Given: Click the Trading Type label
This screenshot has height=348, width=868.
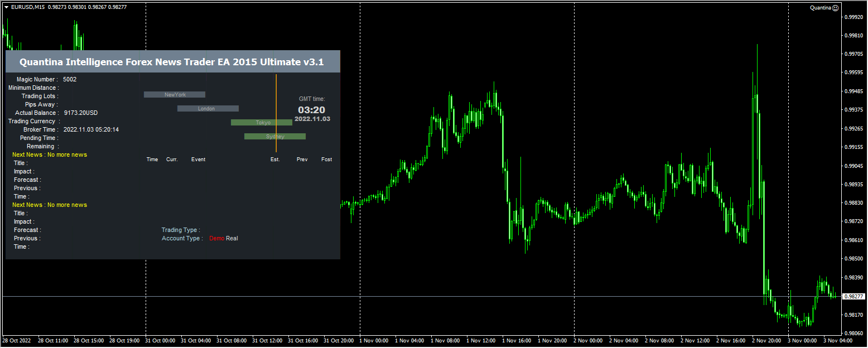Looking at the screenshot, I should point(181,230).
